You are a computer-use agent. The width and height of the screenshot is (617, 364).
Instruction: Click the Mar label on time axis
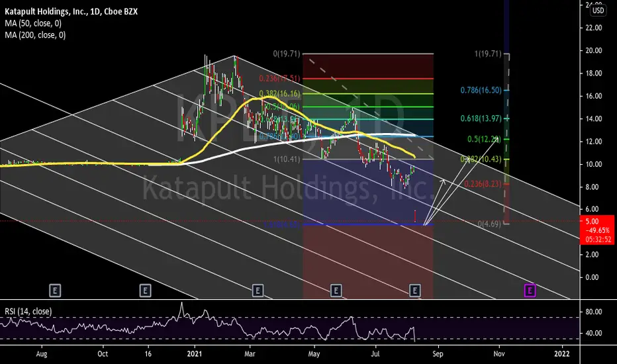tap(250, 354)
